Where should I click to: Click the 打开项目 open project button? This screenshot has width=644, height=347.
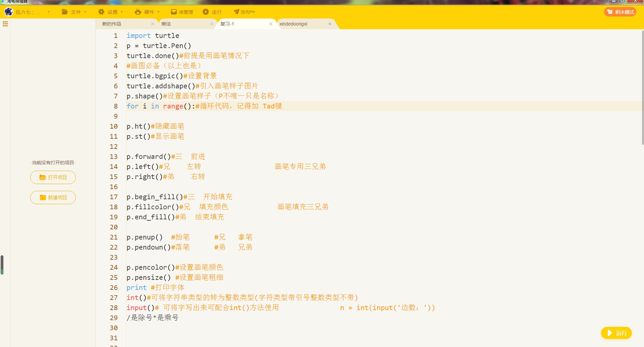click(x=53, y=177)
